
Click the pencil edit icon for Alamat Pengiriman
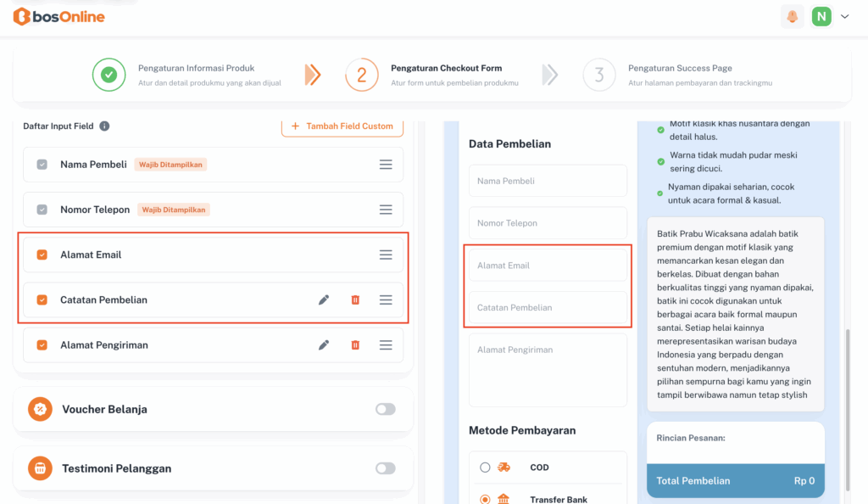point(324,344)
